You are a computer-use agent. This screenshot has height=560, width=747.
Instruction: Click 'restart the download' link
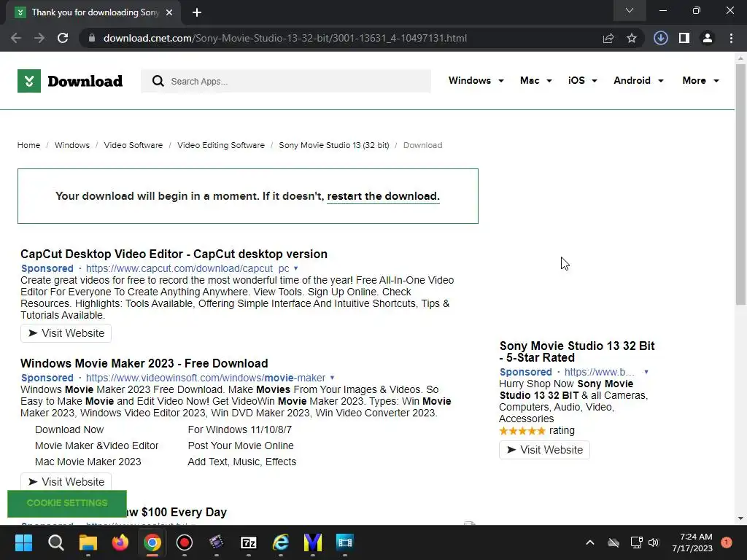383,196
